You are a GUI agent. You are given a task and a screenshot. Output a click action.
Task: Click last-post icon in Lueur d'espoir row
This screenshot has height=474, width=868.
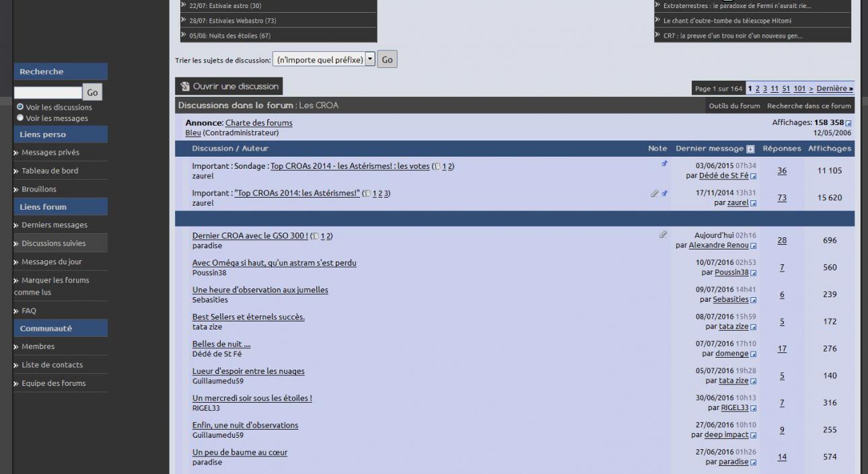click(x=754, y=381)
